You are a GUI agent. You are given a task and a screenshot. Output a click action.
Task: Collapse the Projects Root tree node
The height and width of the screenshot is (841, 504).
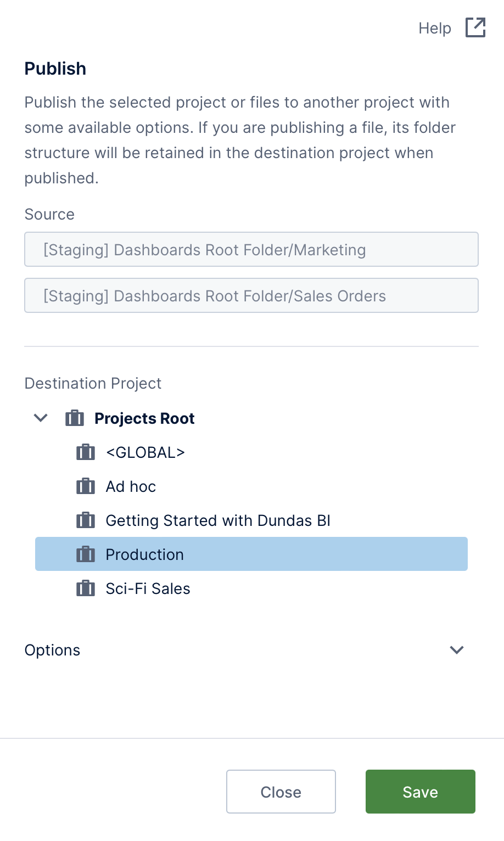[x=40, y=418]
